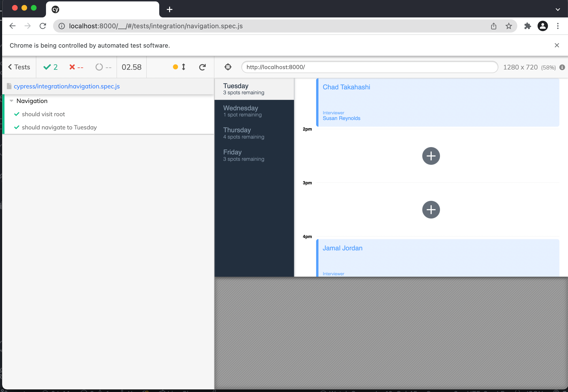Dismiss the automated test software banner
The width and height of the screenshot is (568, 392).
tap(557, 45)
